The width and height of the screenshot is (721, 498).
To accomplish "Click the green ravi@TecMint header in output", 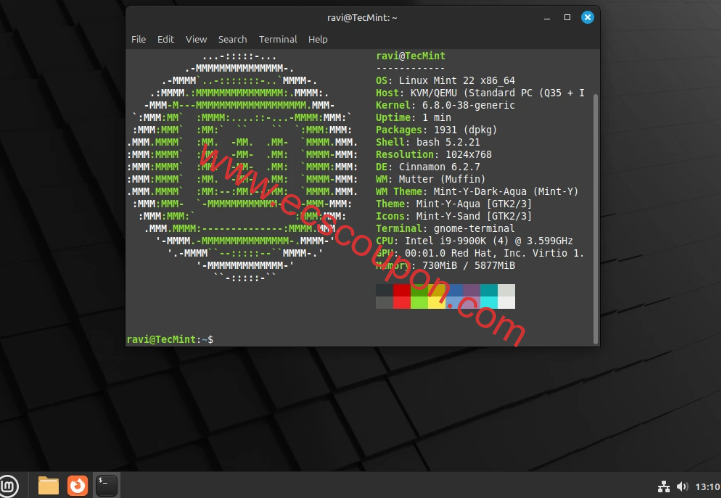I will tap(410, 56).
